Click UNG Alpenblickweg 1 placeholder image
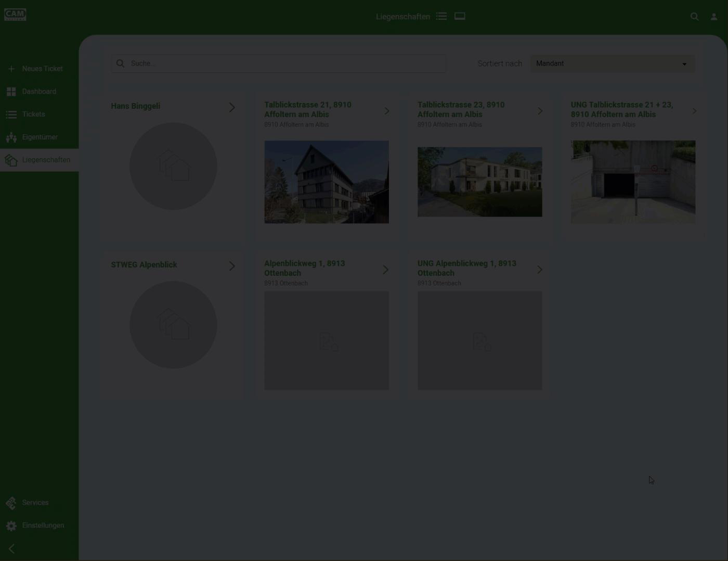 (x=480, y=340)
